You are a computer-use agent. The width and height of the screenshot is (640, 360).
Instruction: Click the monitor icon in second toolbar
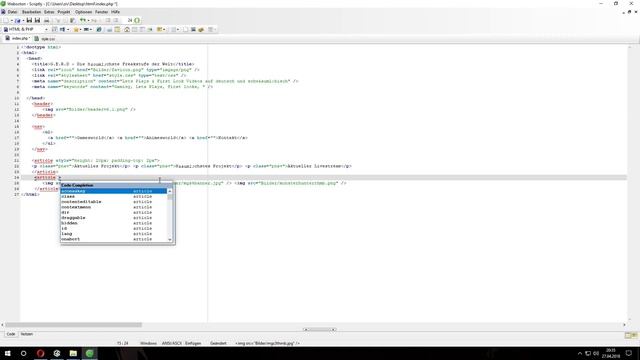tap(193, 30)
